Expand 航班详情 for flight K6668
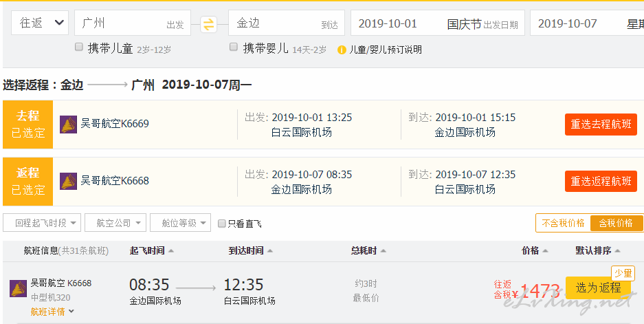The width and height of the screenshot is (644, 324). 52,312
